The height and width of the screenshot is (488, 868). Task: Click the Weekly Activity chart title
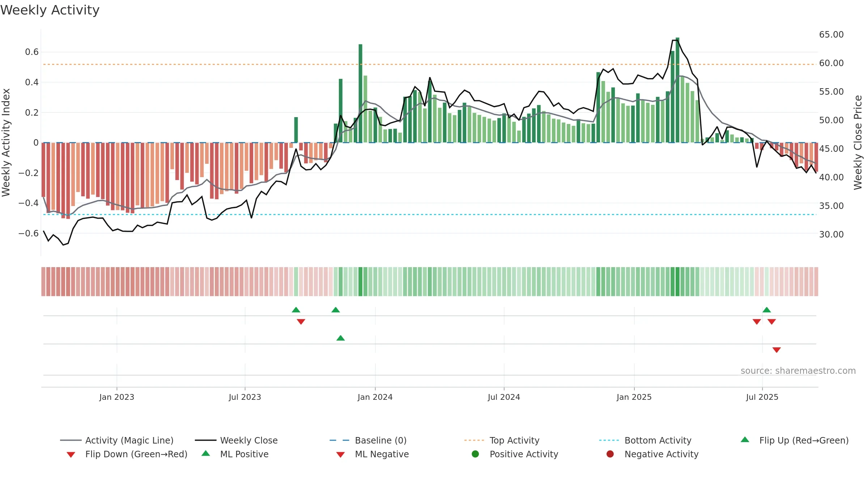tap(50, 10)
